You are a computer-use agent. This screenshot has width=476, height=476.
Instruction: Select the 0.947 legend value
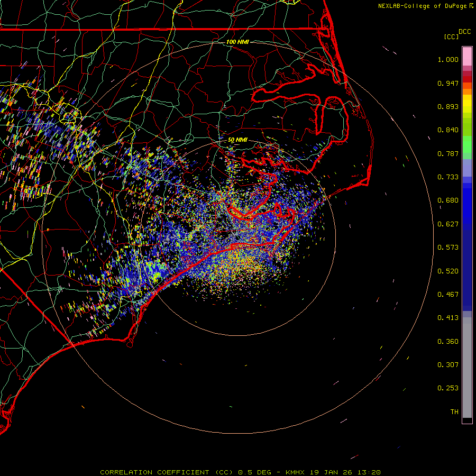click(448, 83)
